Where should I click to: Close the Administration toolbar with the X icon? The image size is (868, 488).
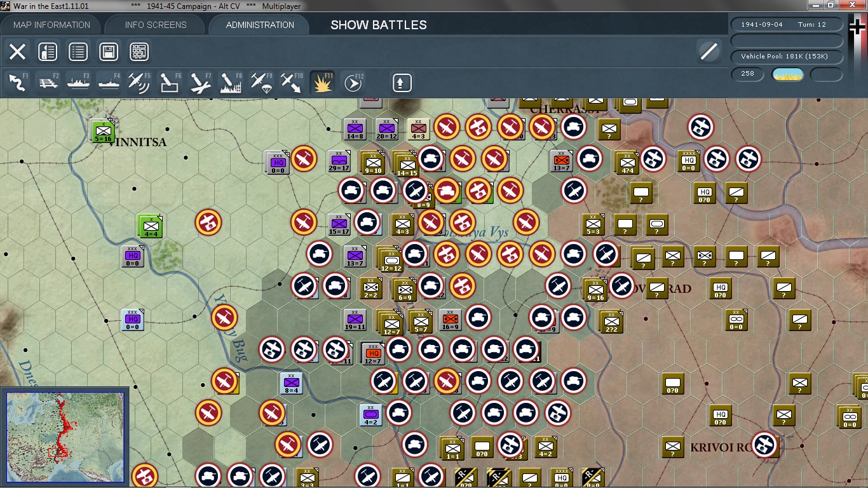coord(17,51)
